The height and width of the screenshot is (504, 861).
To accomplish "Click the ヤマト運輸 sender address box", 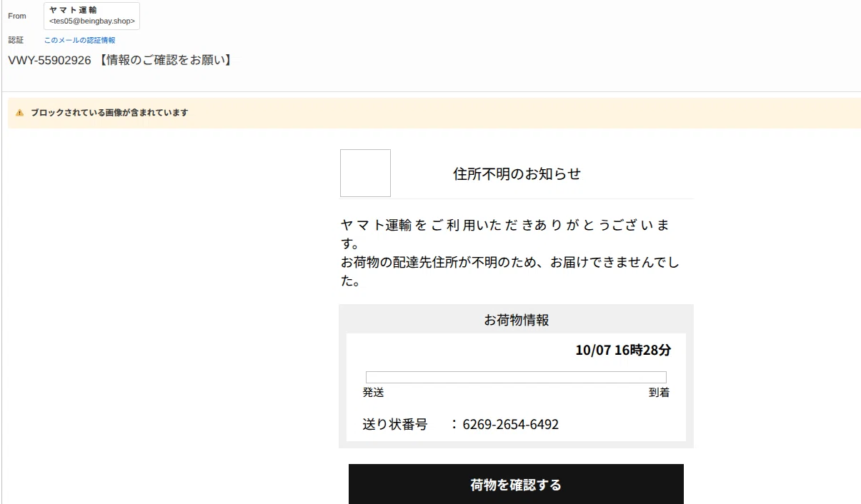I will [x=92, y=16].
